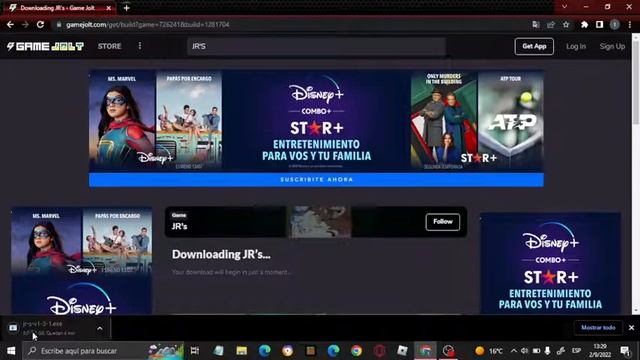
Task: Open Chrome extensions puzzle icon
Action: (x=584, y=24)
